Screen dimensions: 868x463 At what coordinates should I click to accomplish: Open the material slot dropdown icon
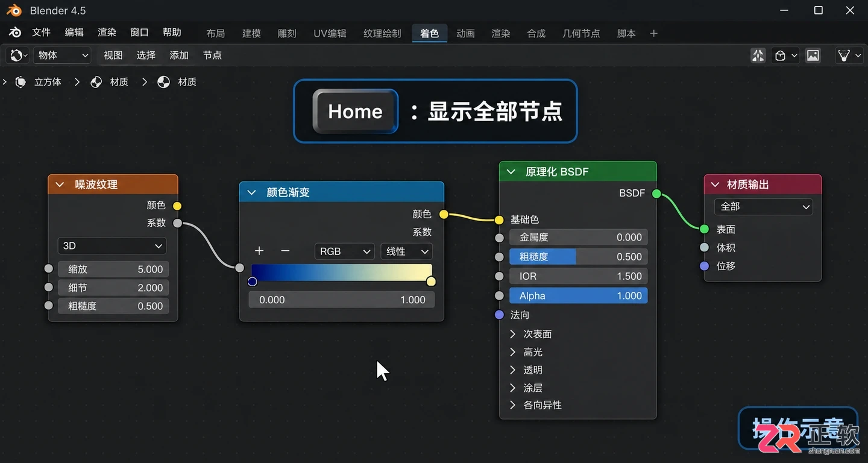tap(786, 55)
